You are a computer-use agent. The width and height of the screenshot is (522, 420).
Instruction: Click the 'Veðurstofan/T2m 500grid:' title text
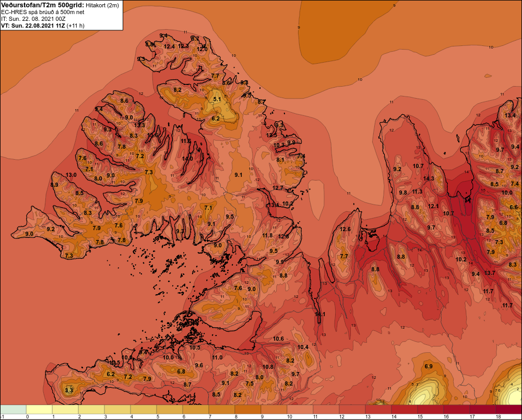point(42,5)
